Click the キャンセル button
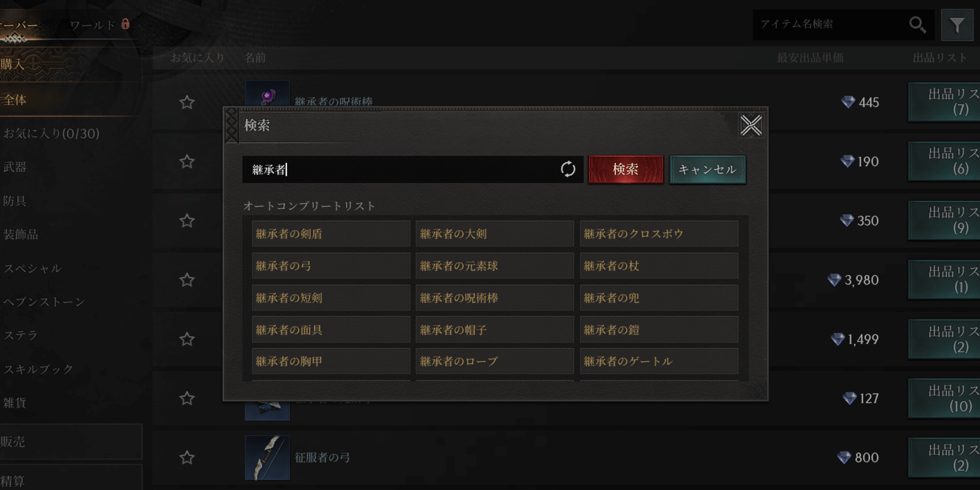This screenshot has width=980, height=490. tap(708, 170)
